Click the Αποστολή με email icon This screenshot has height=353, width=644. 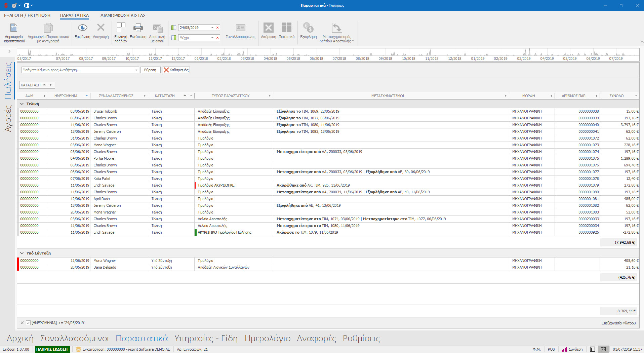(x=157, y=29)
